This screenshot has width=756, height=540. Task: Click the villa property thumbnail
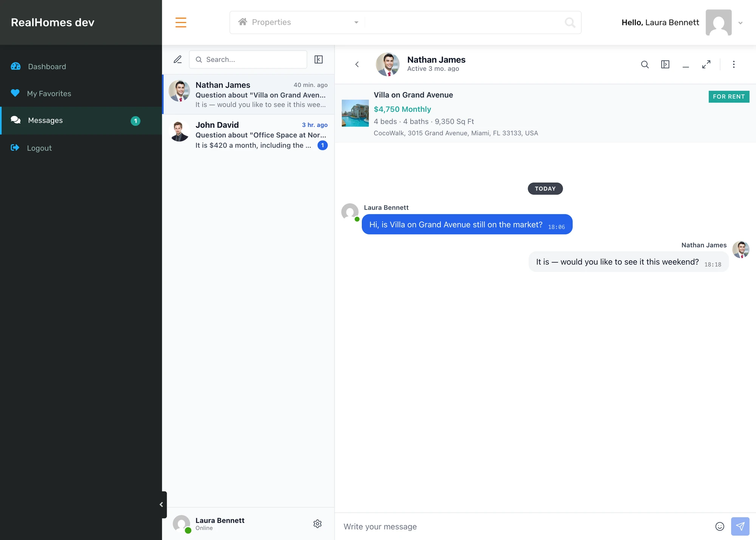[x=355, y=113]
